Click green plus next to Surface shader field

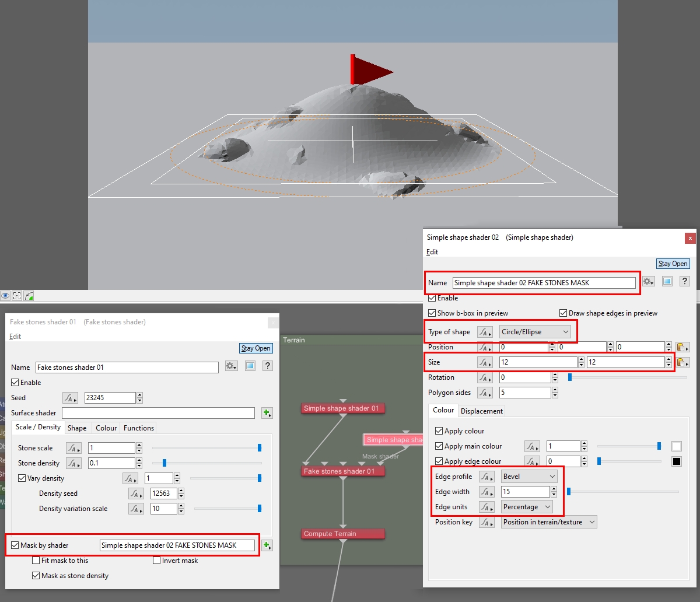pos(267,413)
